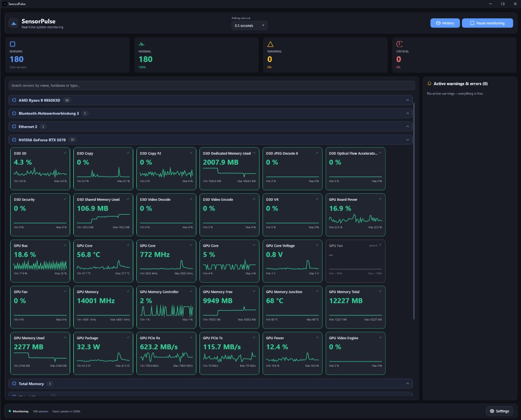The image size is (521, 420).
Task: Toggle the checkmark on GPU PCIe Rx card
Action: (x=191, y=337)
